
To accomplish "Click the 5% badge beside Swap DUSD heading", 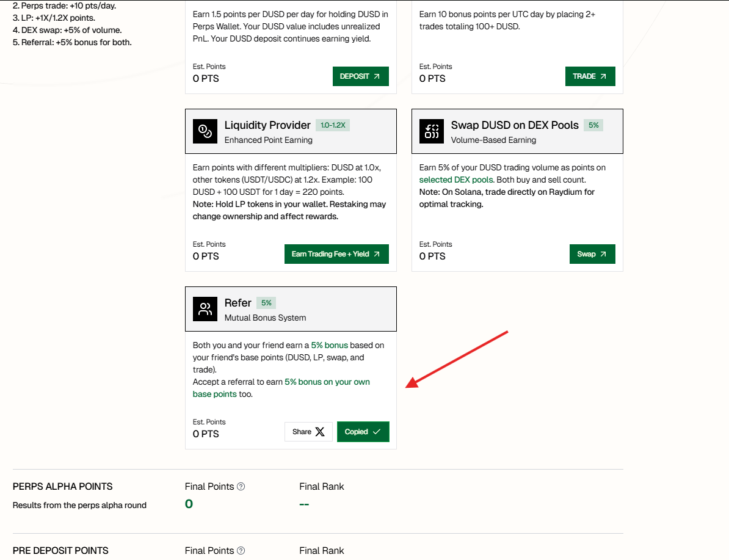I will pyautogui.click(x=593, y=125).
